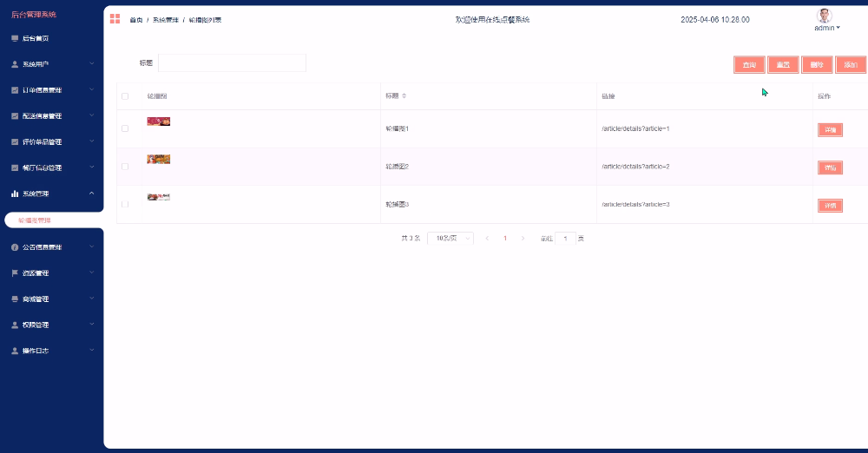
Task: Open the 系统用户 menu label
Action: pos(36,64)
